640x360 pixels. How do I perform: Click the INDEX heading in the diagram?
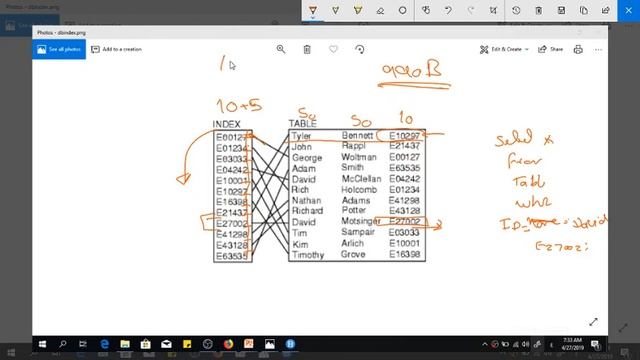227,124
